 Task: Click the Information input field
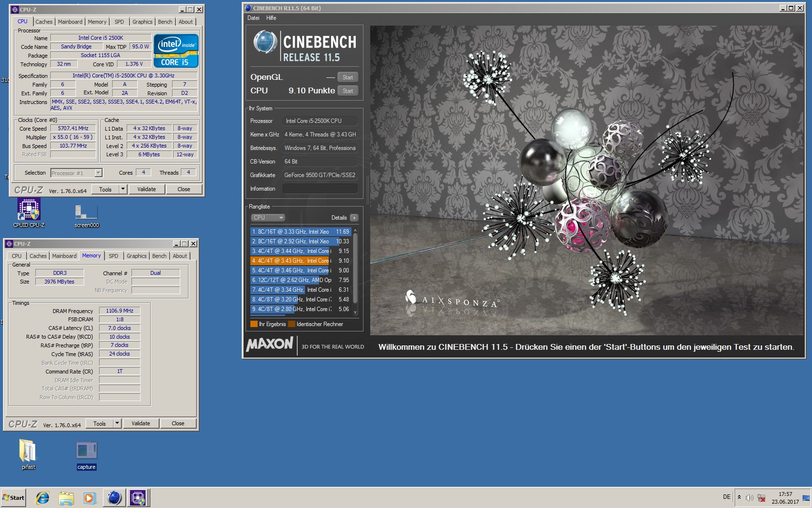click(x=320, y=189)
